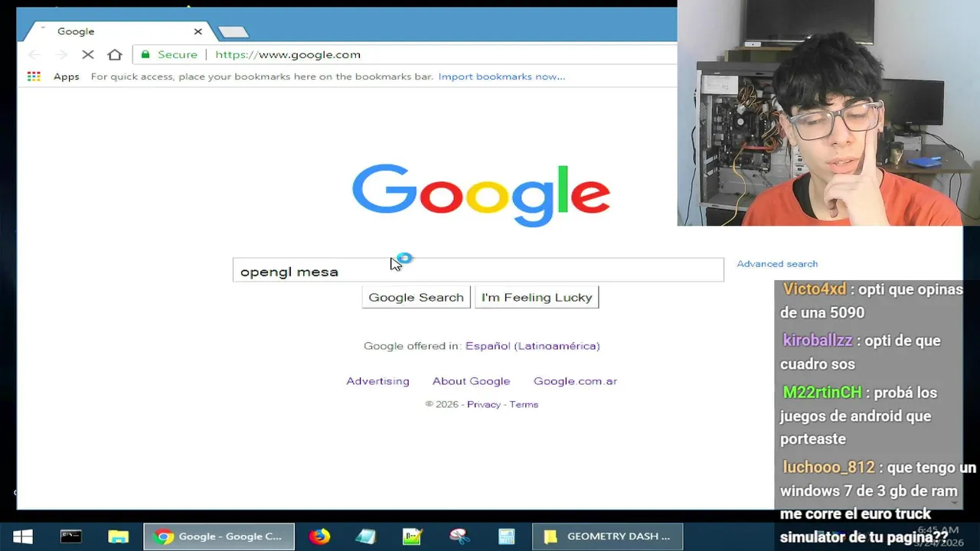Open the Windows Start menu
This screenshot has height=551, width=980.
pyautogui.click(x=22, y=536)
